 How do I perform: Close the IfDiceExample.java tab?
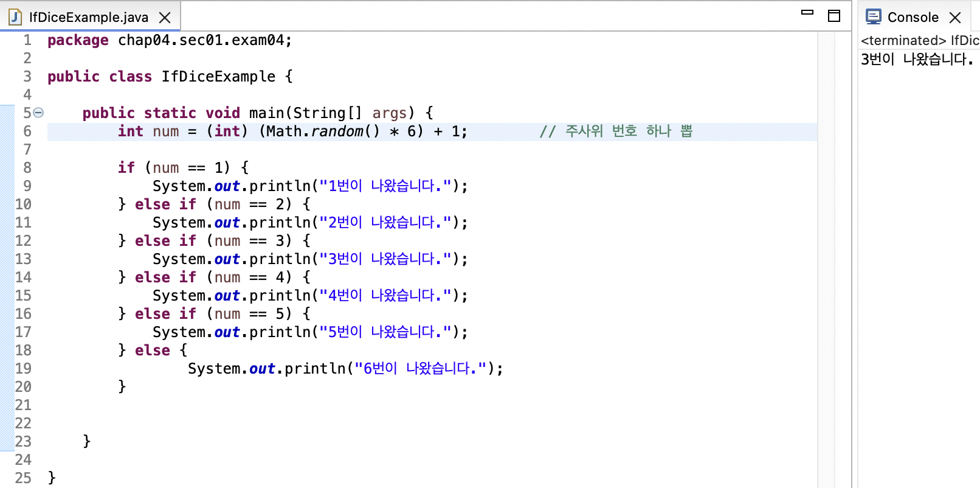(x=165, y=18)
